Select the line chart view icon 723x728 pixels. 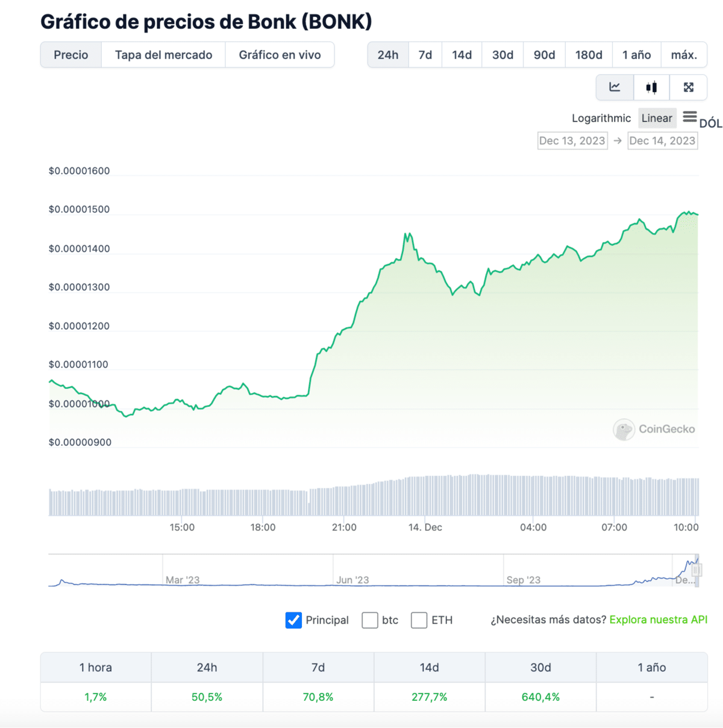coord(615,87)
